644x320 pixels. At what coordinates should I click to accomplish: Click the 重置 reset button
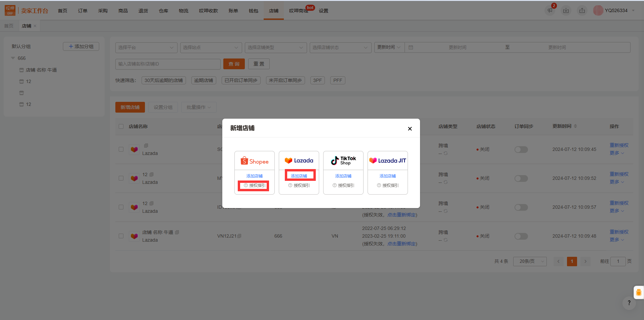click(x=259, y=64)
